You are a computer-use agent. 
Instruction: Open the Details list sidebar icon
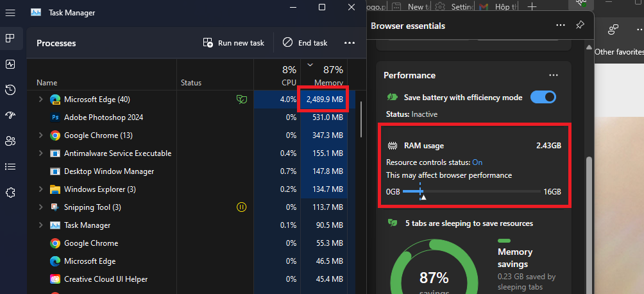point(10,166)
